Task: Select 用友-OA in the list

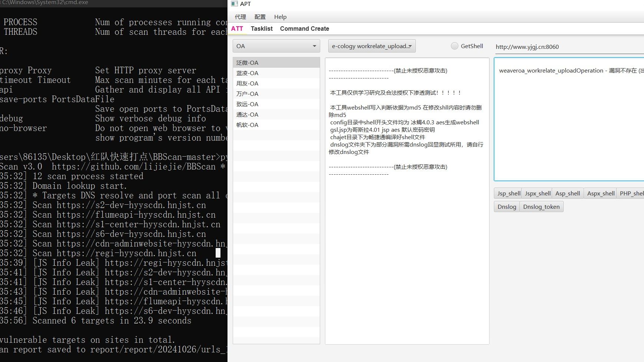Action: click(x=276, y=83)
